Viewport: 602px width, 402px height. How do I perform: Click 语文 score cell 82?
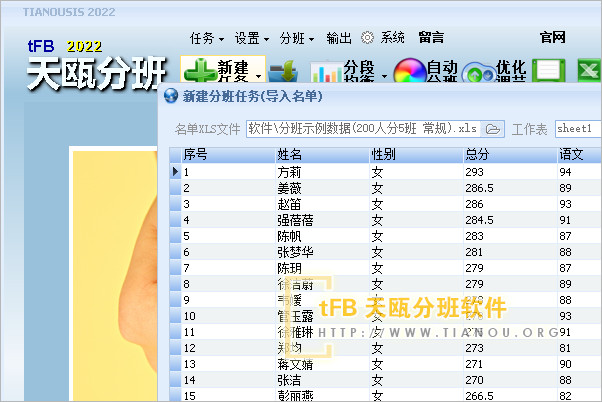pos(580,395)
